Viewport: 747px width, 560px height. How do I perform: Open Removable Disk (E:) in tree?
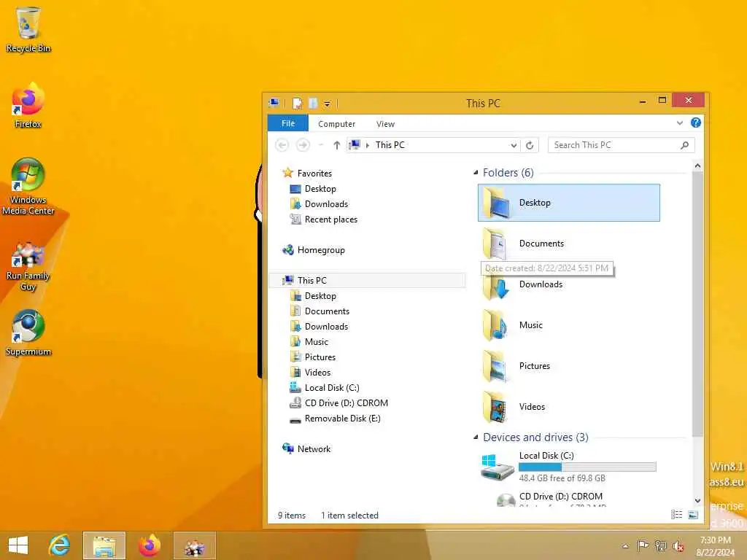(x=336, y=418)
